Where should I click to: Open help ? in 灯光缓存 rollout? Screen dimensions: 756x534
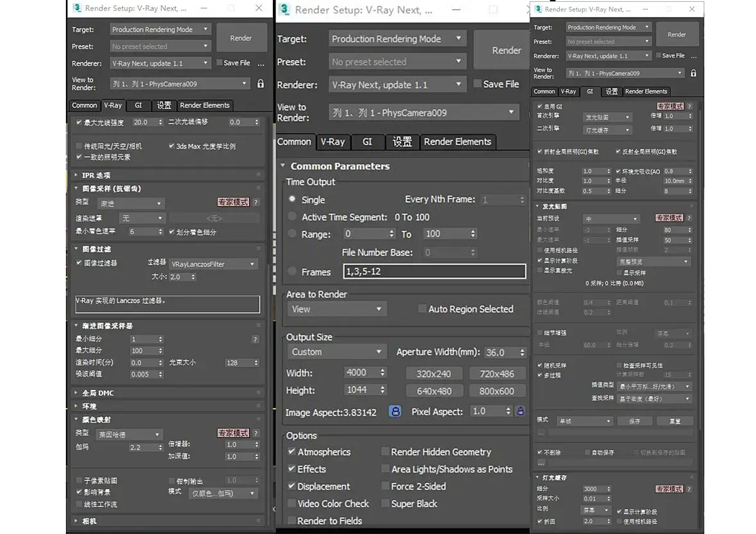(x=689, y=489)
